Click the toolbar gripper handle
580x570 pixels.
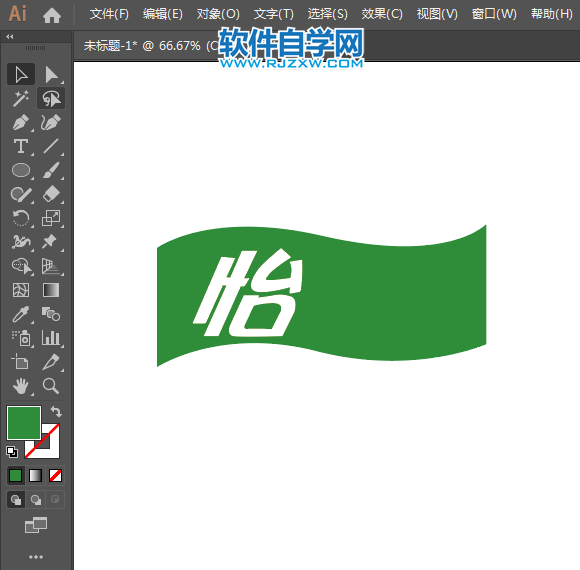36,48
